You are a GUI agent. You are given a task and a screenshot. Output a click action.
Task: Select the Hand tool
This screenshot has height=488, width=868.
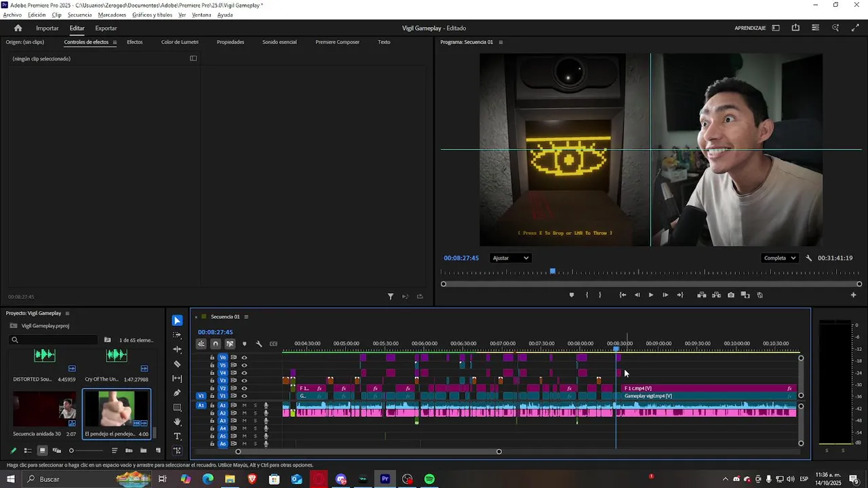click(x=177, y=422)
